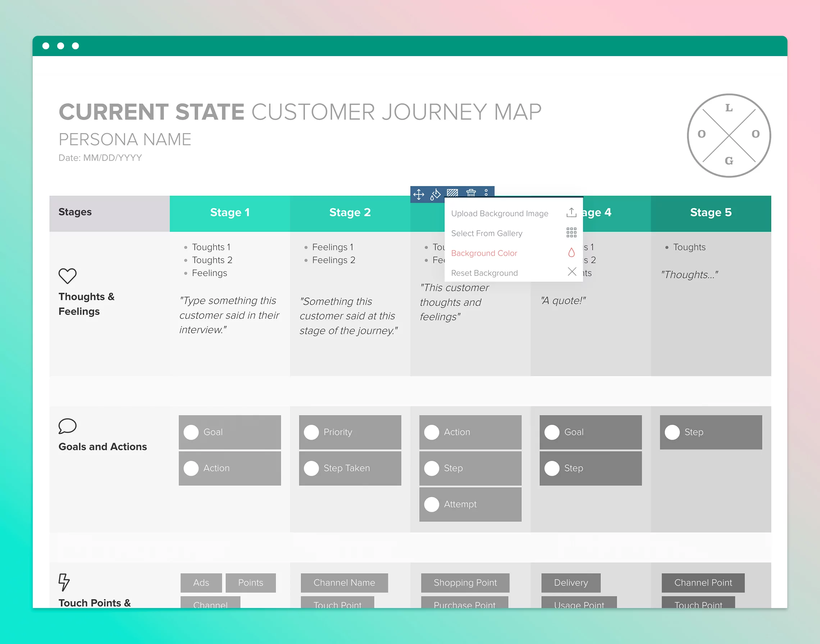Click the gallery grid icon in the menu
820x644 pixels.
571,233
